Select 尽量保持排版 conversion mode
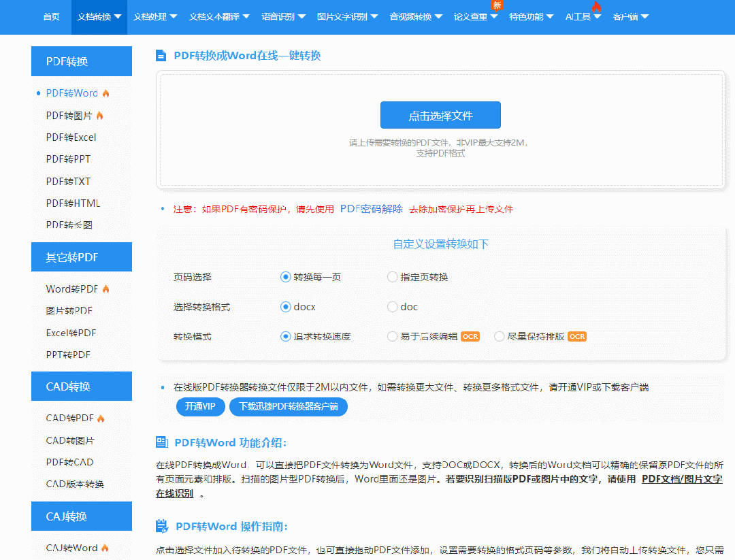Screen dimensions: 735x560 pos(500,336)
